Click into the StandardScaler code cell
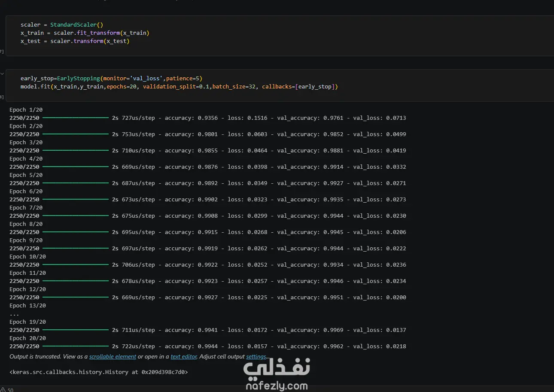Viewport: 554px width, 392px height. tap(280, 36)
